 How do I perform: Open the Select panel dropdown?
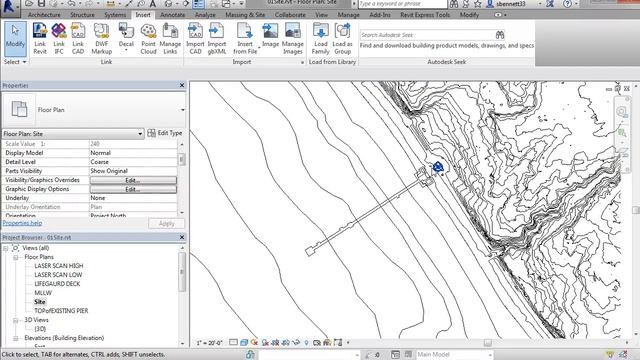(x=15, y=62)
